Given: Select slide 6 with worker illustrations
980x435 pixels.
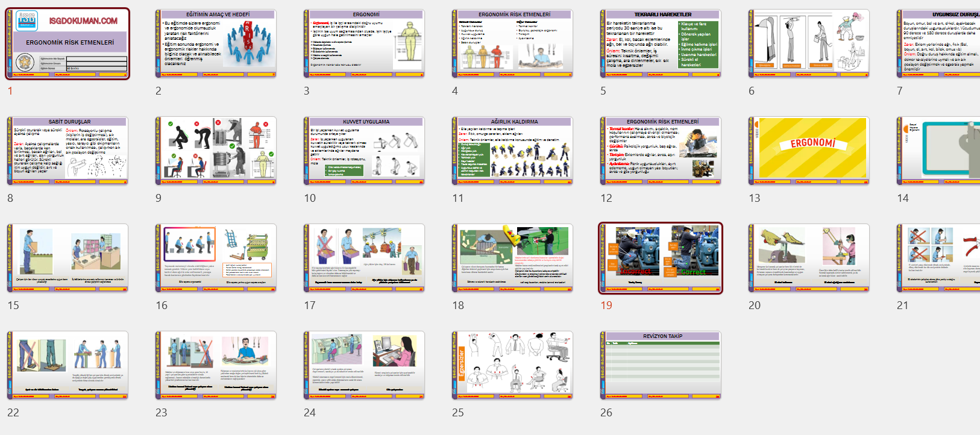Looking at the screenshot, I should click(x=809, y=43).
